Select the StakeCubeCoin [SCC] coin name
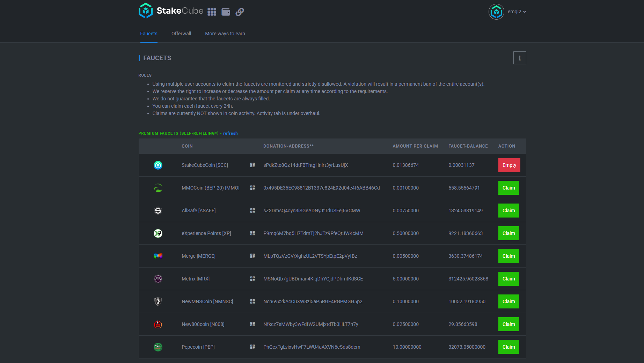 pyautogui.click(x=205, y=165)
